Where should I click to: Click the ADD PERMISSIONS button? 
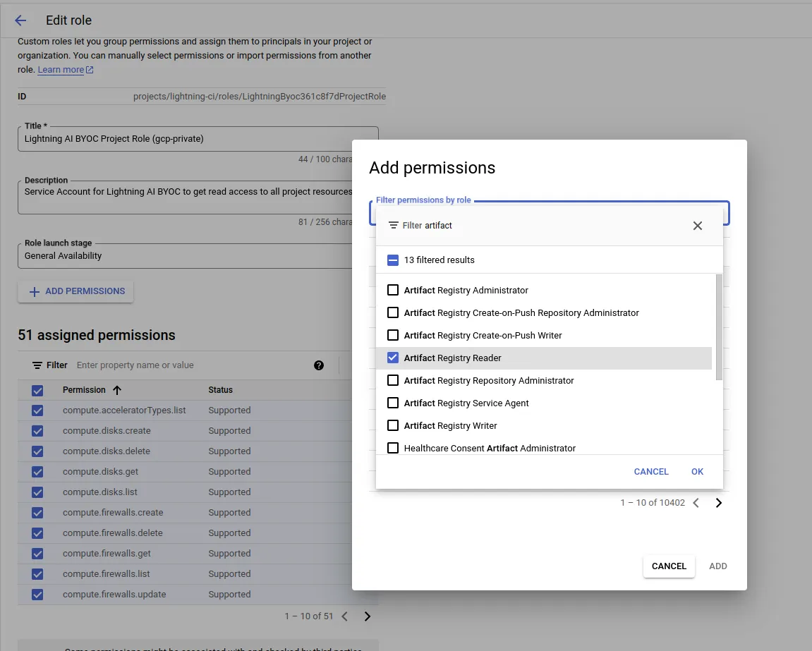click(75, 291)
